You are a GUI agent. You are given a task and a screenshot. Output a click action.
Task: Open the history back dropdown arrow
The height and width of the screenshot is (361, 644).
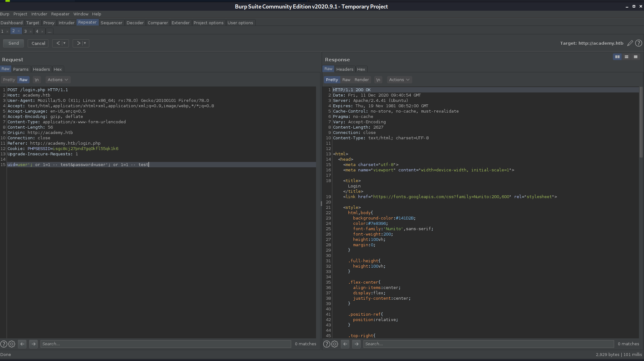click(x=65, y=43)
